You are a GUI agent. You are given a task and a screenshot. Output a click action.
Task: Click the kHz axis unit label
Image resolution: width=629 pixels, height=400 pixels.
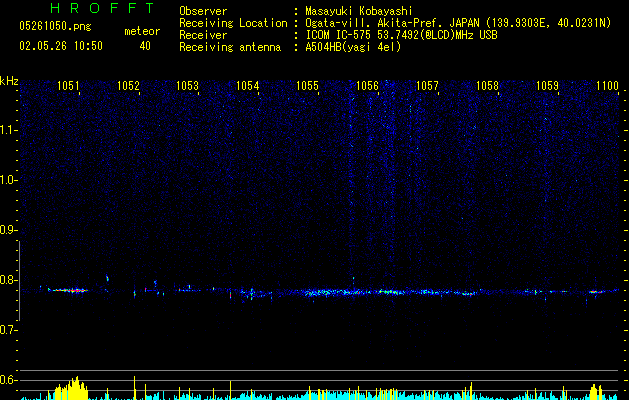pos(9,81)
